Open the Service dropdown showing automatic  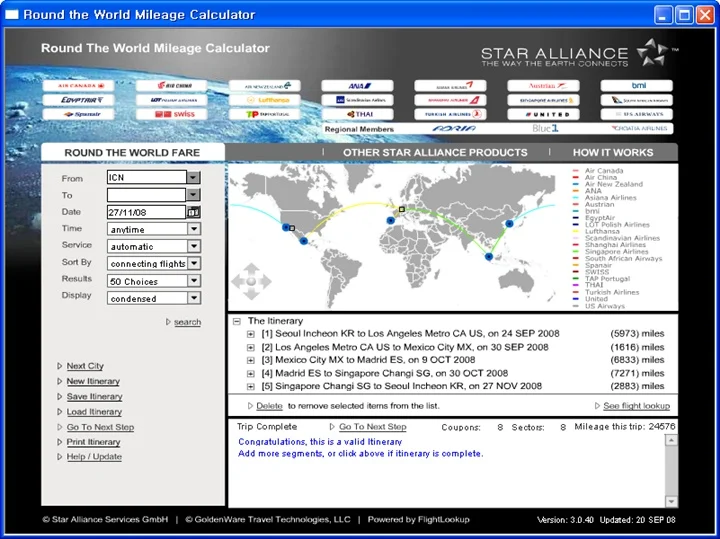(x=194, y=246)
